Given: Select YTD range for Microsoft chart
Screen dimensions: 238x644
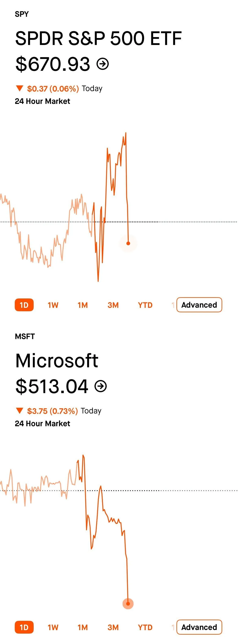Looking at the screenshot, I should [145, 627].
